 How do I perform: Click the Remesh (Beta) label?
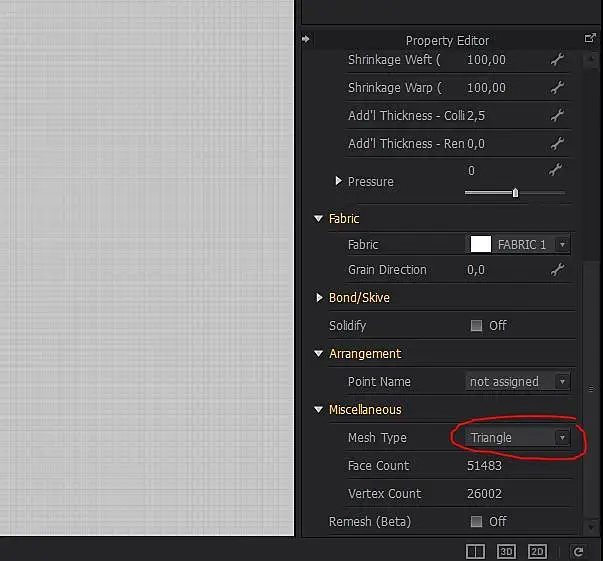click(x=370, y=522)
